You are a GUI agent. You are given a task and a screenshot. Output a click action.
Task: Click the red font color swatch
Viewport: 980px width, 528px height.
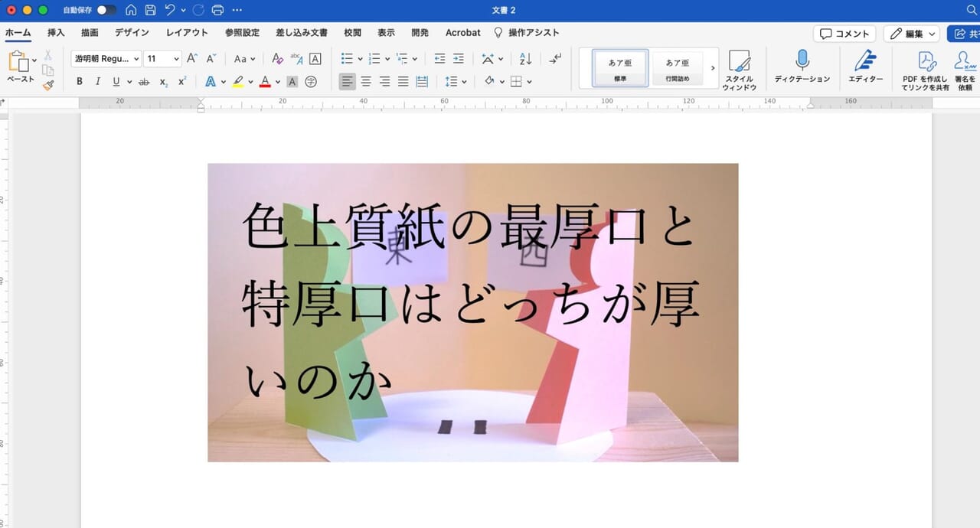coord(264,81)
